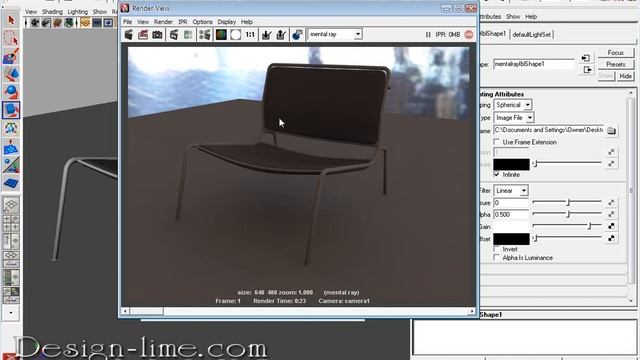This screenshot has width=640, height=360.
Task: Click the 1:1 real size icon
Action: tap(250, 35)
